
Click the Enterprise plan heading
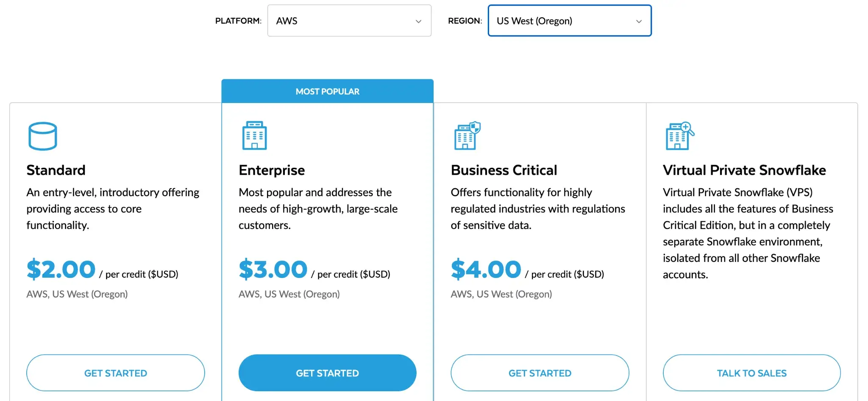tap(272, 170)
